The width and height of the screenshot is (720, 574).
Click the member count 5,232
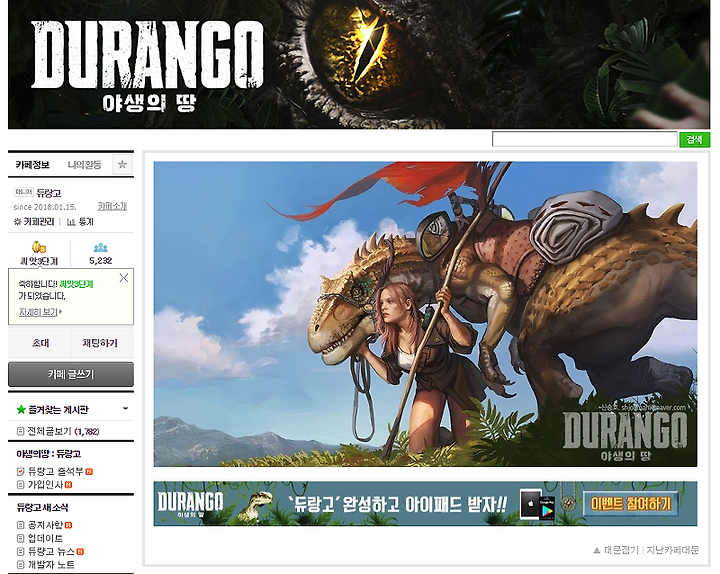coord(101,261)
